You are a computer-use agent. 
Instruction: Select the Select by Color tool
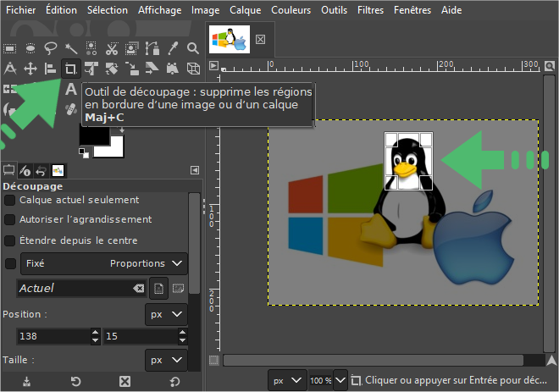91,48
